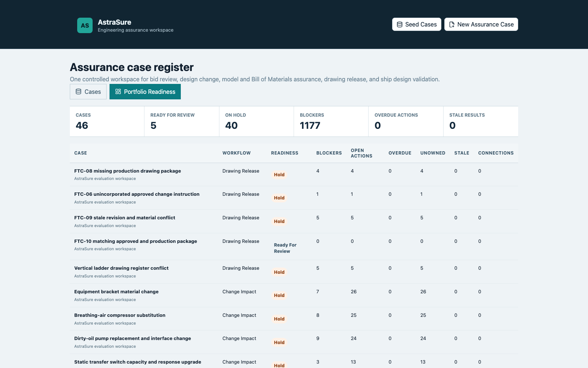Click the AstraSure brand title
588x368 pixels.
point(114,22)
